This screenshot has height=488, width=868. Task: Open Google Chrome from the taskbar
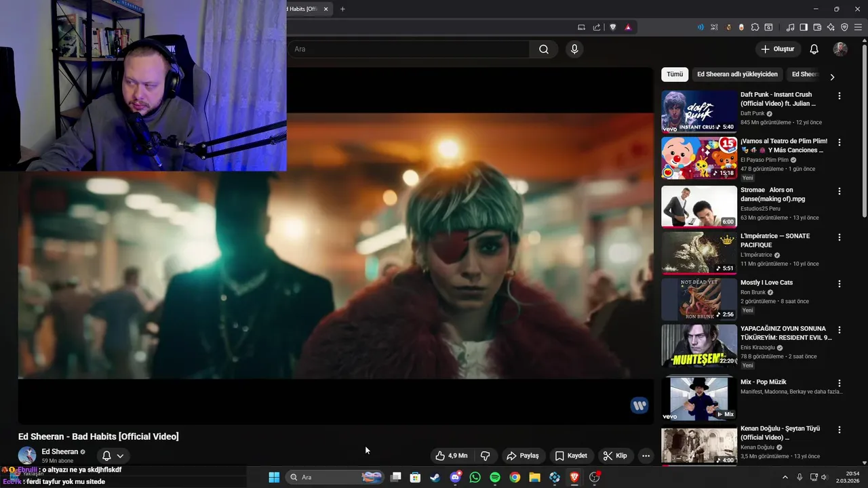tap(515, 477)
